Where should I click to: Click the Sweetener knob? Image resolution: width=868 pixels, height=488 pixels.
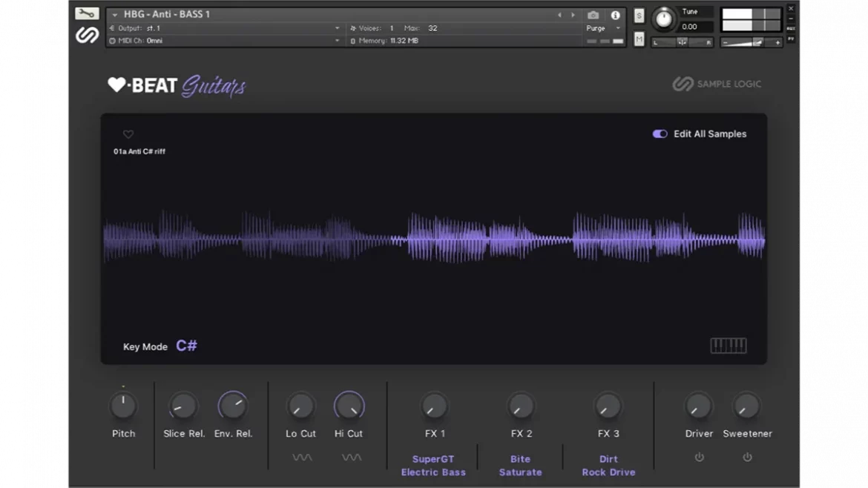746,406
